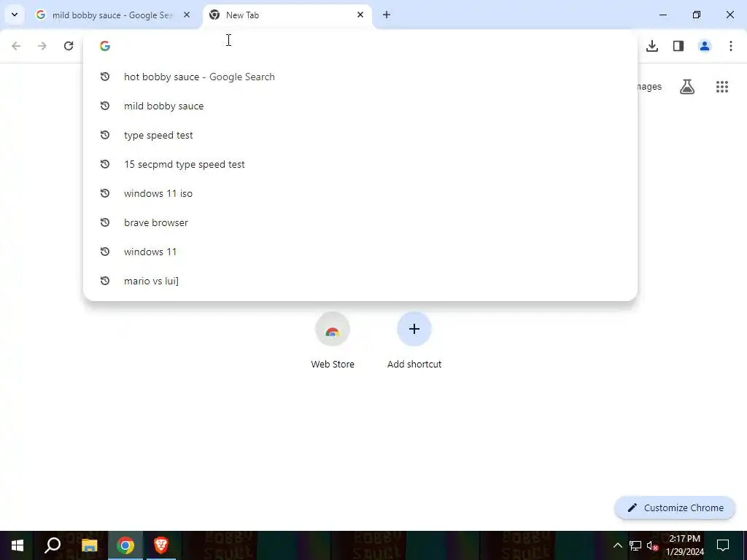Restore down the Chrome window
Screen dimensions: 747x560
[697, 15]
